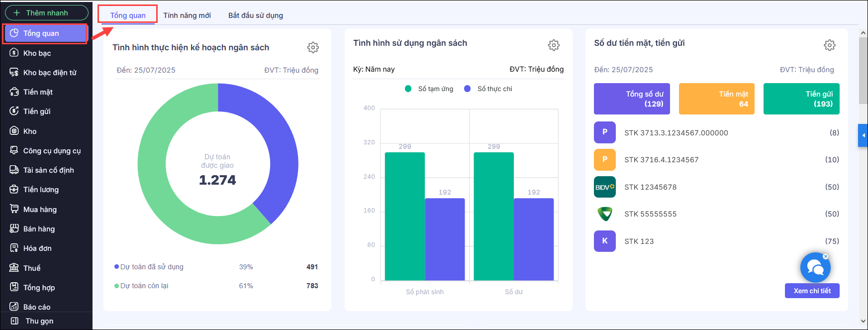Image resolution: width=868 pixels, height=330 pixels.
Task: Collapse sidebar with Thu gọn
Action: [x=39, y=321]
